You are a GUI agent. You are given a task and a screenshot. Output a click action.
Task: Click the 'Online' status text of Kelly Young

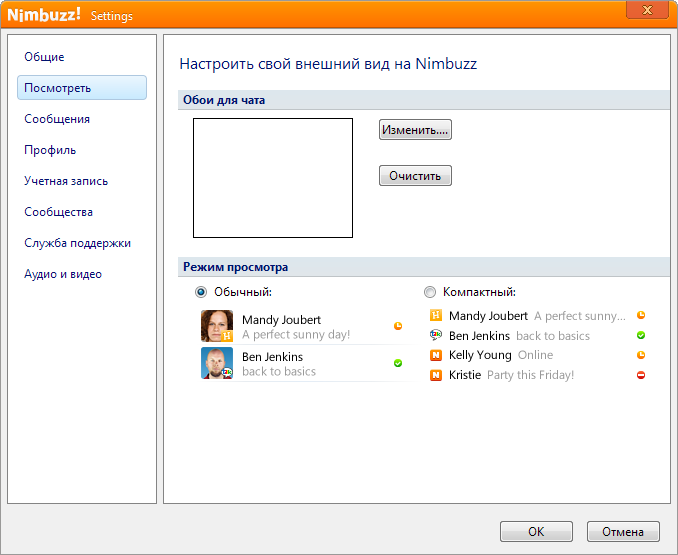(535, 355)
